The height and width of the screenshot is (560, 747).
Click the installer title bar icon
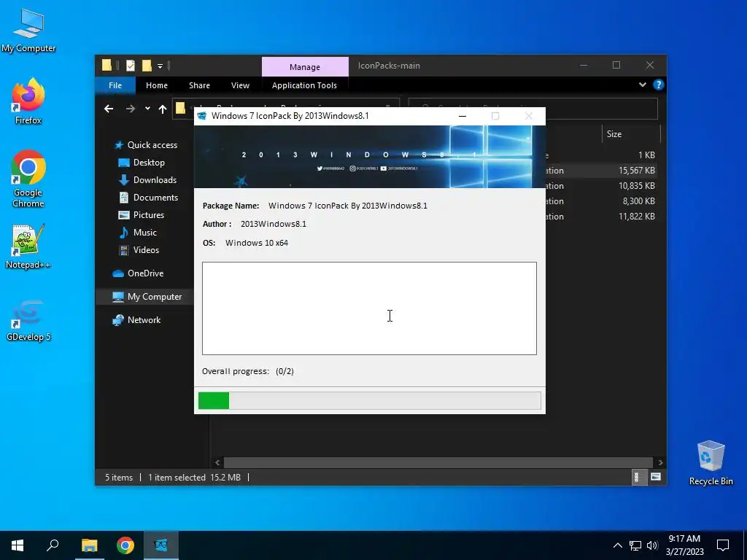point(202,116)
